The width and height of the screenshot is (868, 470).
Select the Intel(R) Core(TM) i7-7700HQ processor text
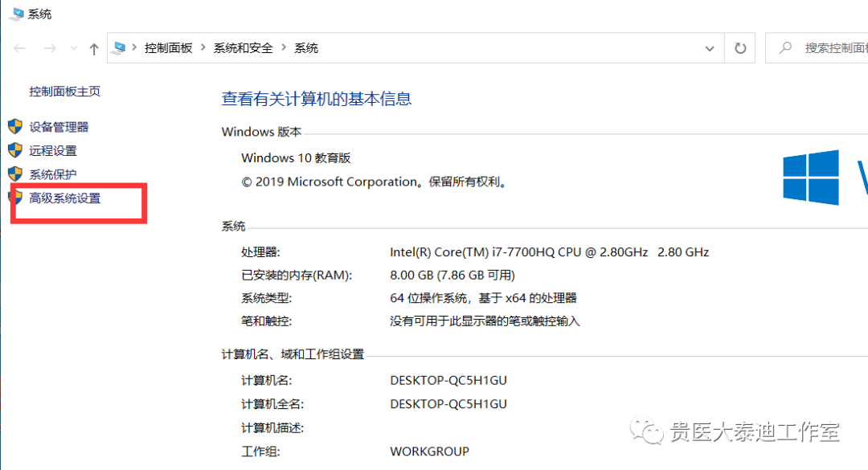[x=549, y=252]
